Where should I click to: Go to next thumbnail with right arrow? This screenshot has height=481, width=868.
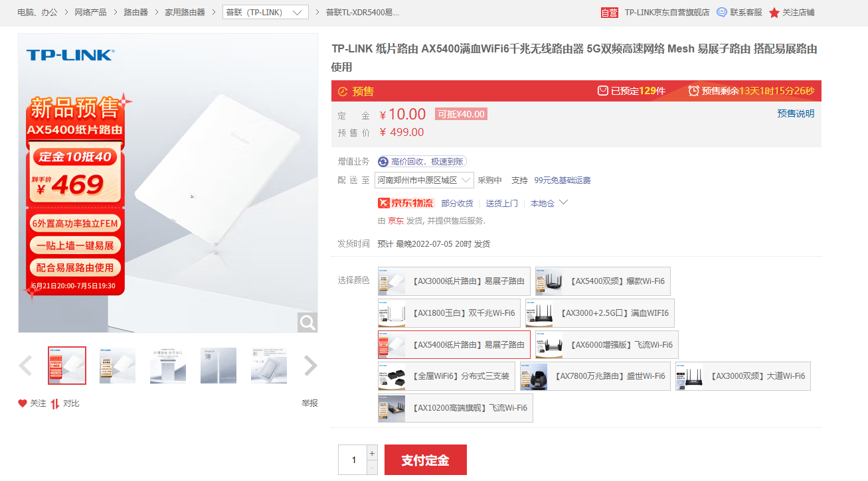[310, 366]
